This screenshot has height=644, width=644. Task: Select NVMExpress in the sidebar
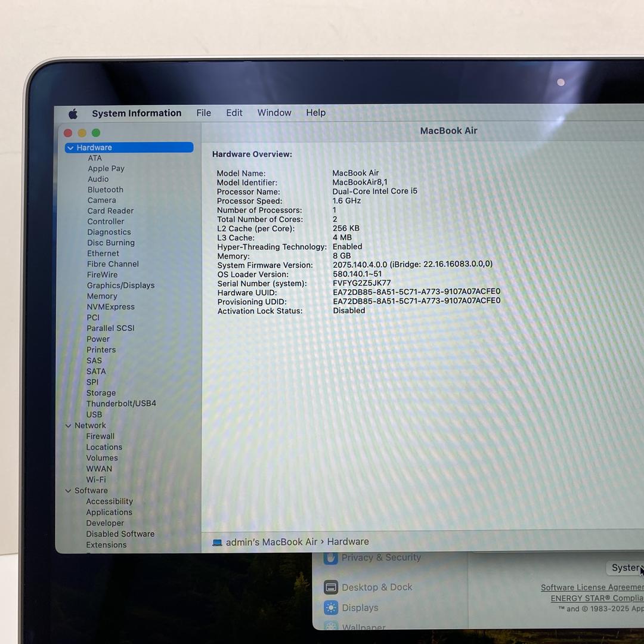coord(110,307)
